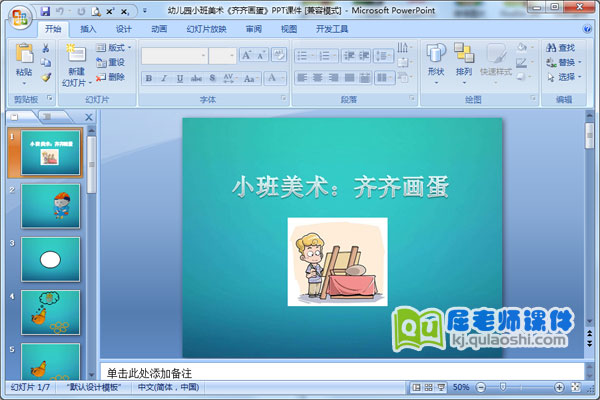This screenshot has width=600, height=400.
Task: Open the font color dropdown arrow
Action: [x=283, y=78]
